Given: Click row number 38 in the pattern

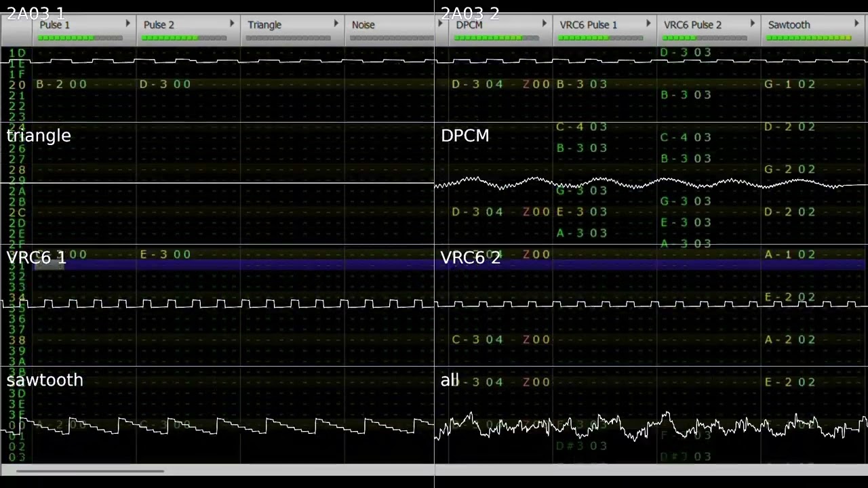Looking at the screenshot, I should point(17,340).
